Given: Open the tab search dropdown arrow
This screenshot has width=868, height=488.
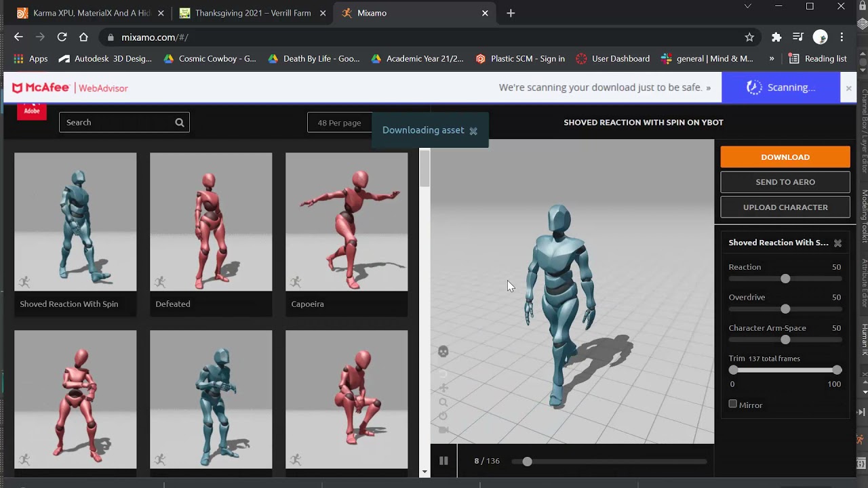Looking at the screenshot, I should point(748,7).
